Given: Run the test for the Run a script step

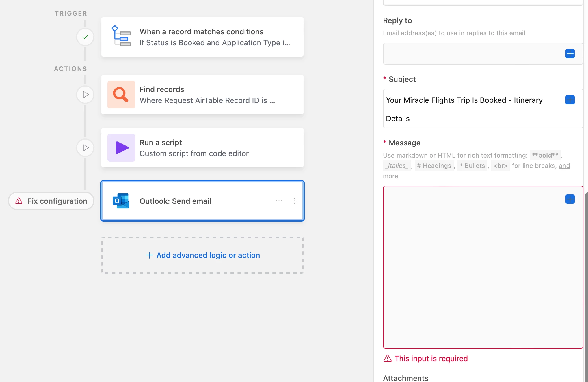Looking at the screenshot, I should pos(85,148).
